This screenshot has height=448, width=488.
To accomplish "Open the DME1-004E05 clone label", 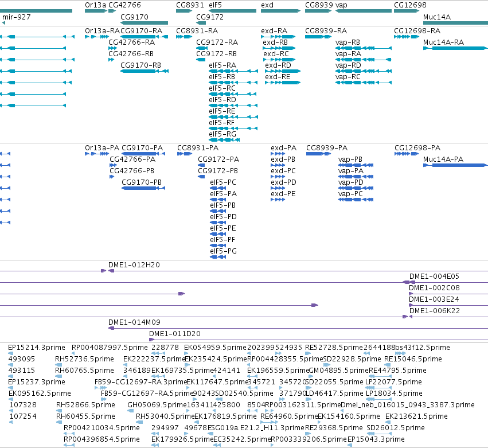I will point(434,276).
